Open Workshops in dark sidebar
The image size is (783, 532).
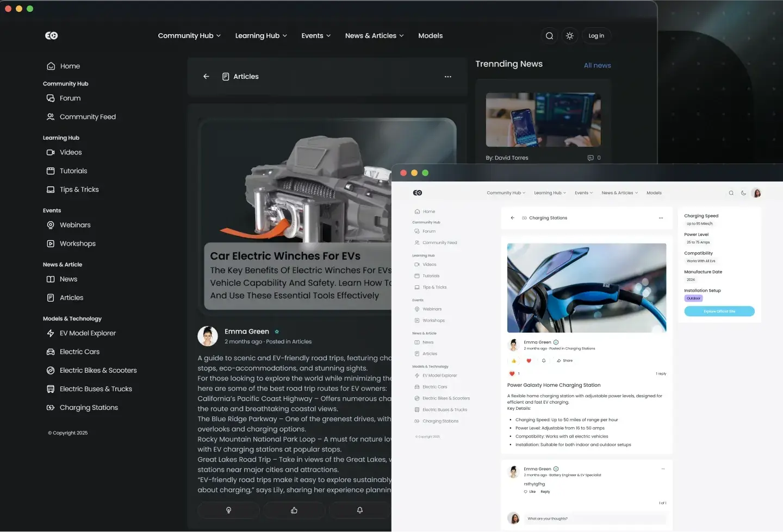(x=71, y=244)
